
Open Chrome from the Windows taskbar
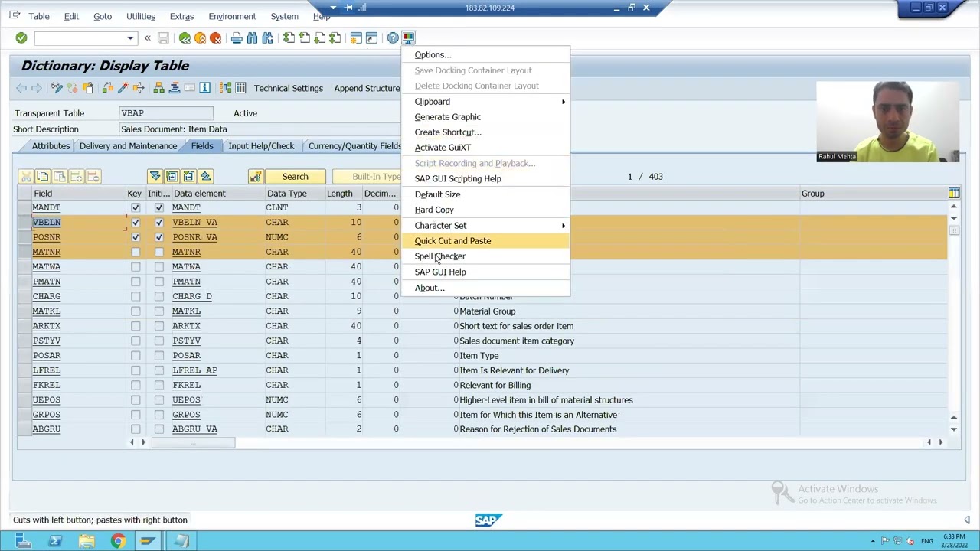[x=118, y=541]
